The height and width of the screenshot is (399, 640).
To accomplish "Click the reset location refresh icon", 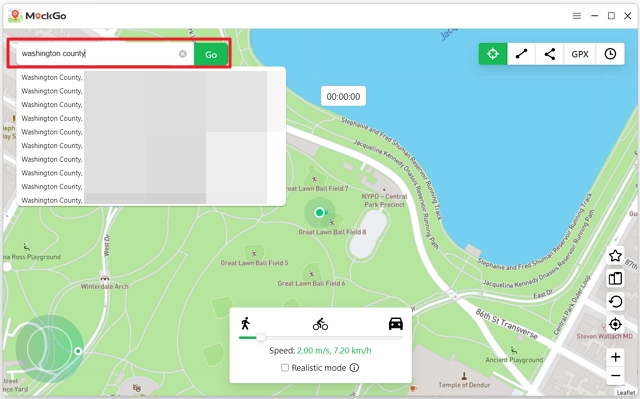I will click(615, 301).
